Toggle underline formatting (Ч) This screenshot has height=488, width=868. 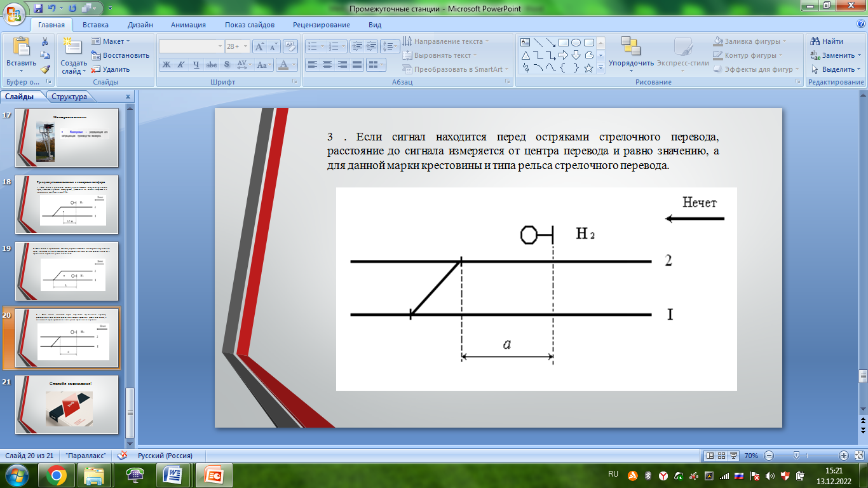pos(196,65)
